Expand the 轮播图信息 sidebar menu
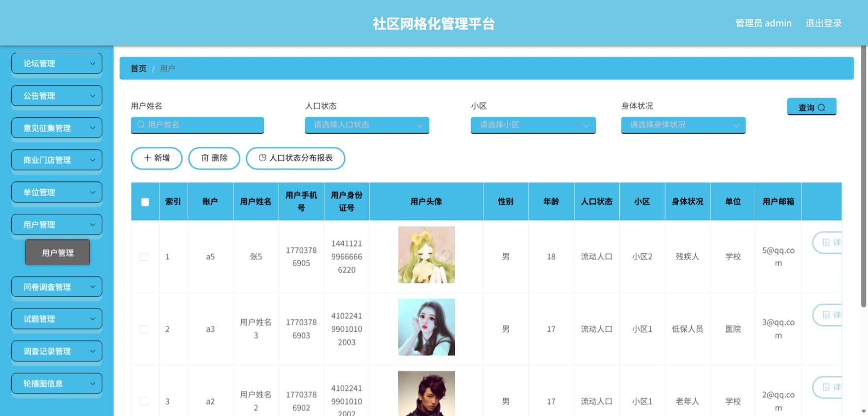Image resolution: width=868 pixels, height=416 pixels. [x=57, y=383]
